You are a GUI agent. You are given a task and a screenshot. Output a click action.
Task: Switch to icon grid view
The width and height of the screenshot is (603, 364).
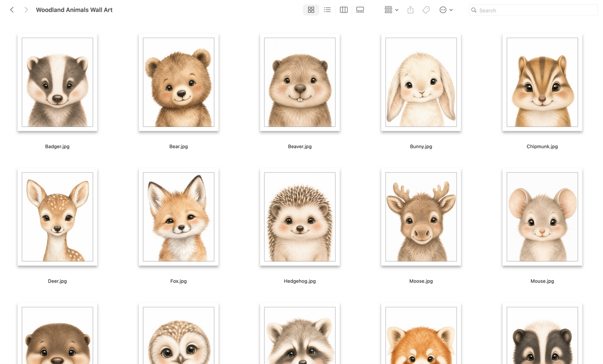[x=311, y=10]
